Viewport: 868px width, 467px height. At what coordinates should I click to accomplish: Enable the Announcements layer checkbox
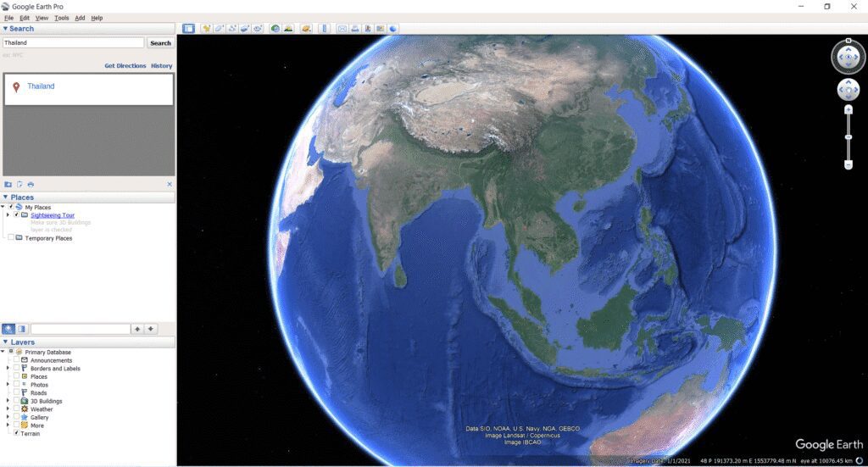pyautogui.click(x=17, y=360)
